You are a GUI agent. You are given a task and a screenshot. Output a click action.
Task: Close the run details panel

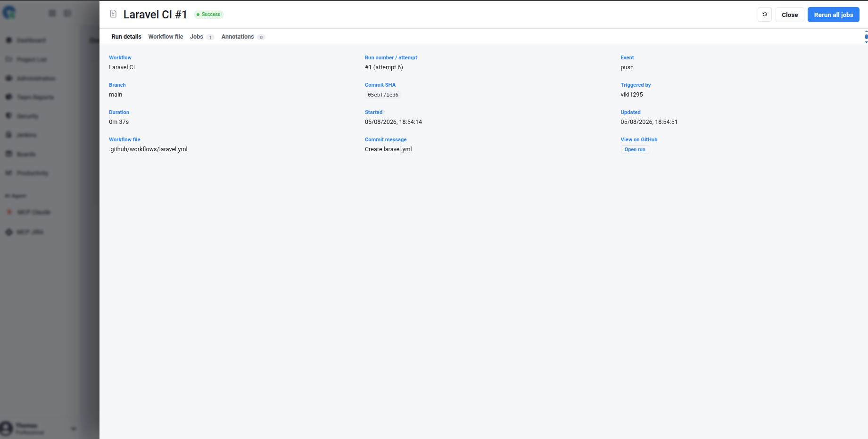click(x=790, y=15)
